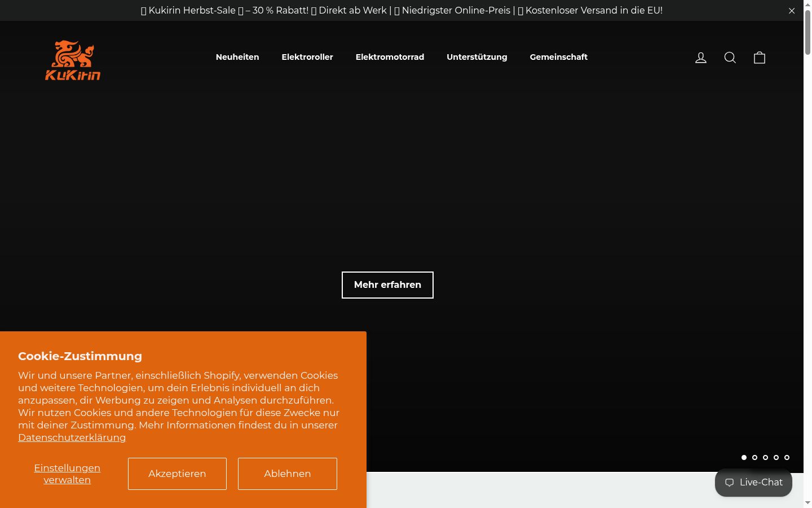
Task: Select the second slideshow dot
Action: 754,457
